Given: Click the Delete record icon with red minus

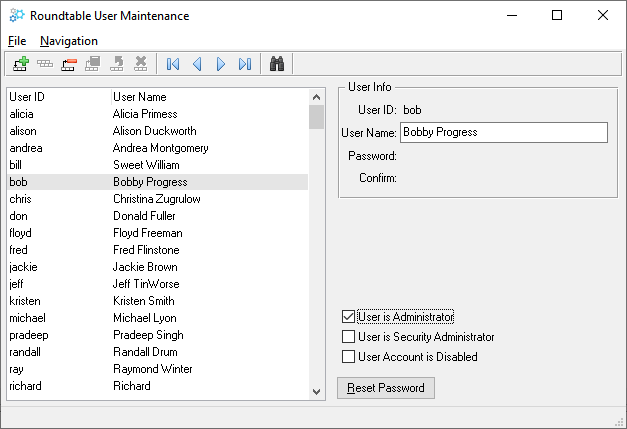Looking at the screenshot, I should coord(69,64).
